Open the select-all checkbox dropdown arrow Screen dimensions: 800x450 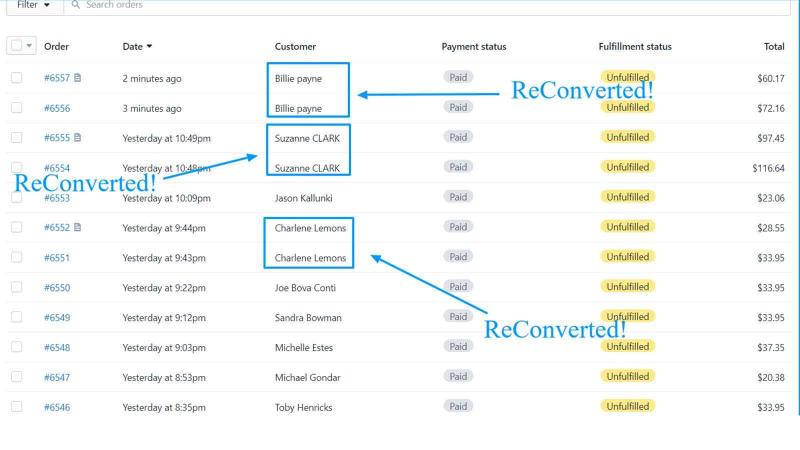pyautogui.click(x=29, y=46)
